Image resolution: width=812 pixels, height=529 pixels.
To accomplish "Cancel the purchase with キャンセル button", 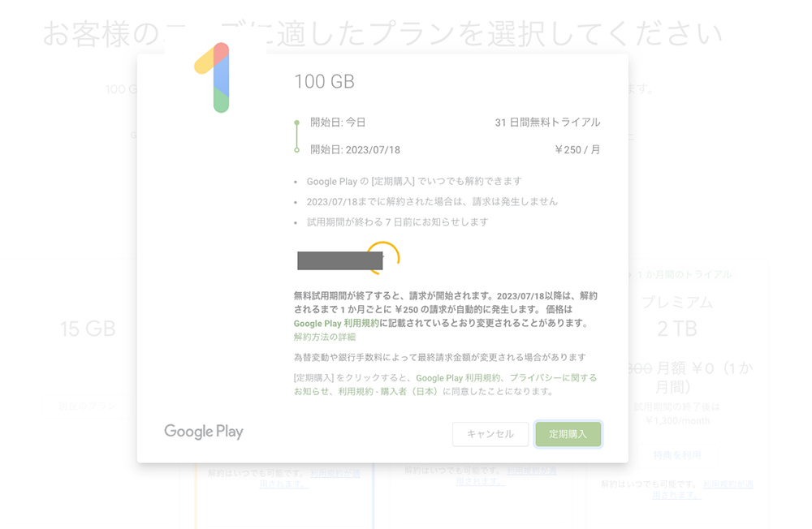I will pyautogui.click(x=490, y=434).
